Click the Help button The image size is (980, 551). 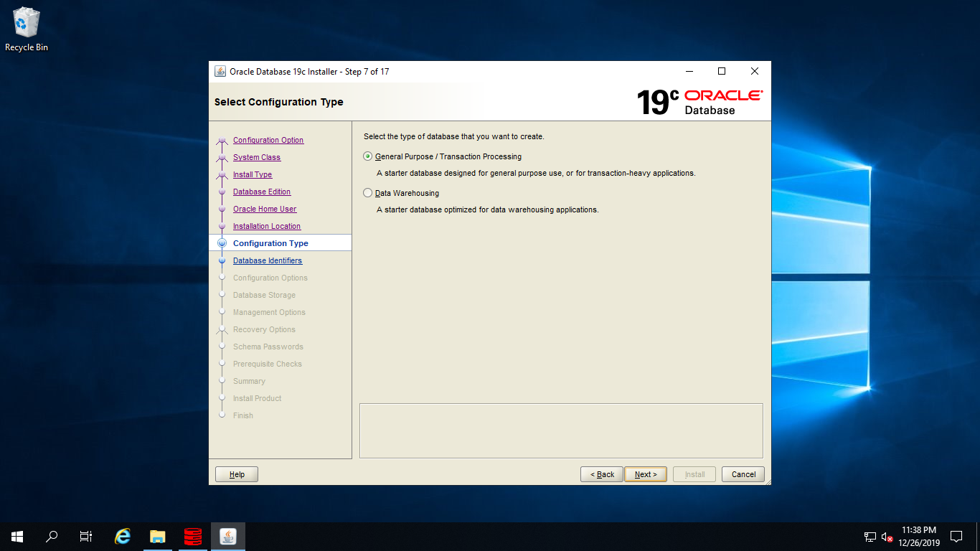[236, 474]
